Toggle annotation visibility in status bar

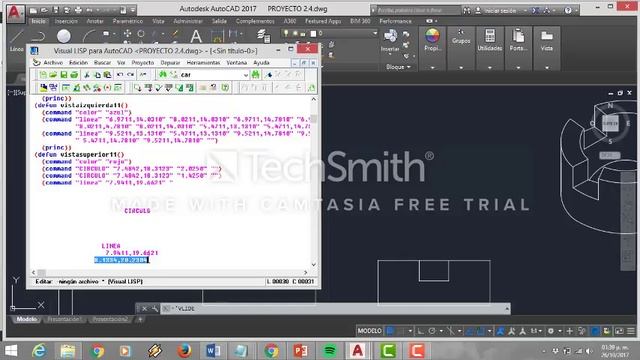(x=500, y=331)
